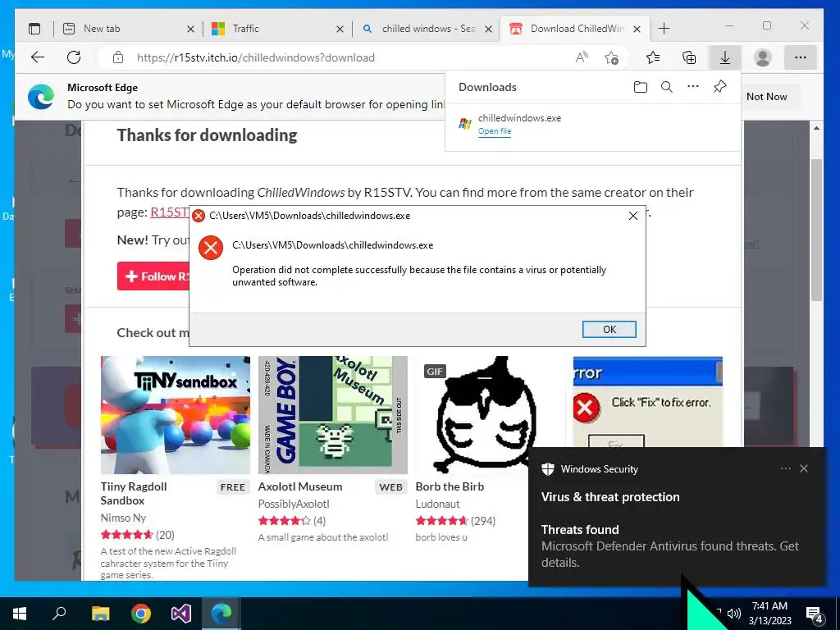Click the taskbar clock showing 7:41 AM
Image resolution: width=840 pixels, height=630 pixels.
click(769, 614)
